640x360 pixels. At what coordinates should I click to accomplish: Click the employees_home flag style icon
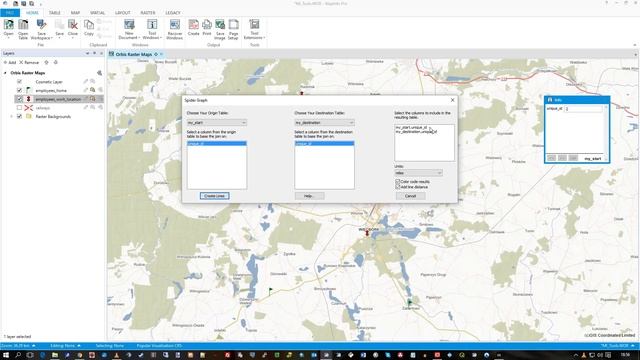[x=29, y=90]
